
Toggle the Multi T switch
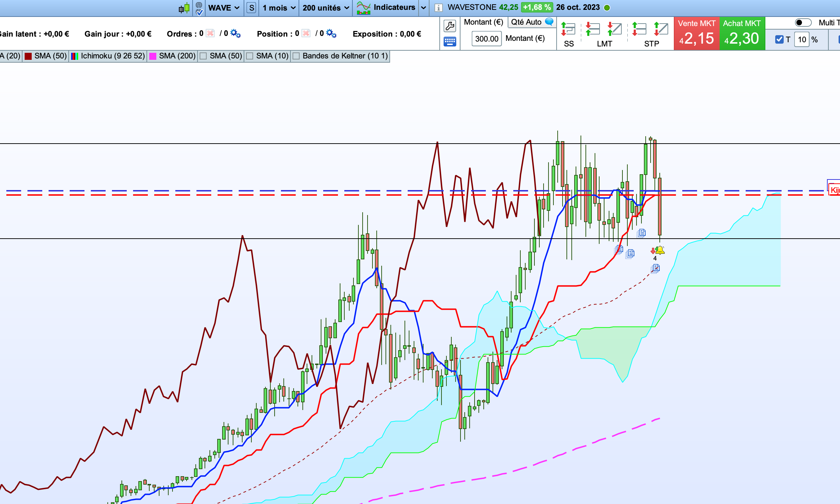[803, 23]
